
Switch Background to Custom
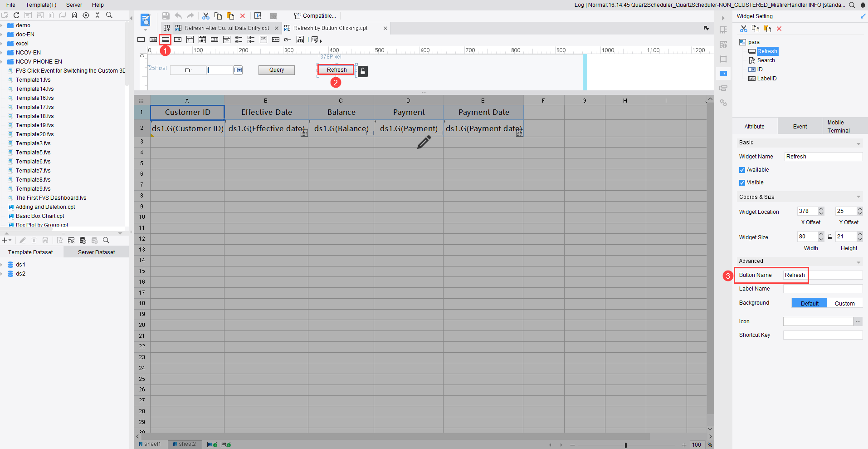(x=845, y=303)
